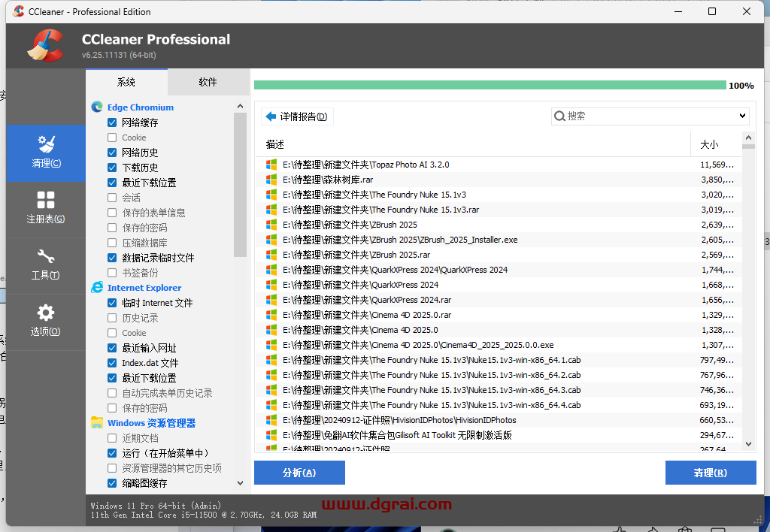Click the results list scrollbar thumb
The image size is (770, 532).
pyautogui.click(x=748, y=147)
